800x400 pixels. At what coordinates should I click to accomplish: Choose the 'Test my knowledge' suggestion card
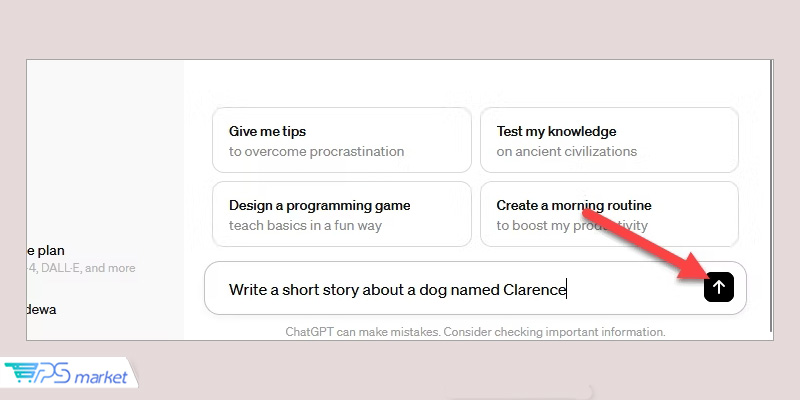(609, 140)
